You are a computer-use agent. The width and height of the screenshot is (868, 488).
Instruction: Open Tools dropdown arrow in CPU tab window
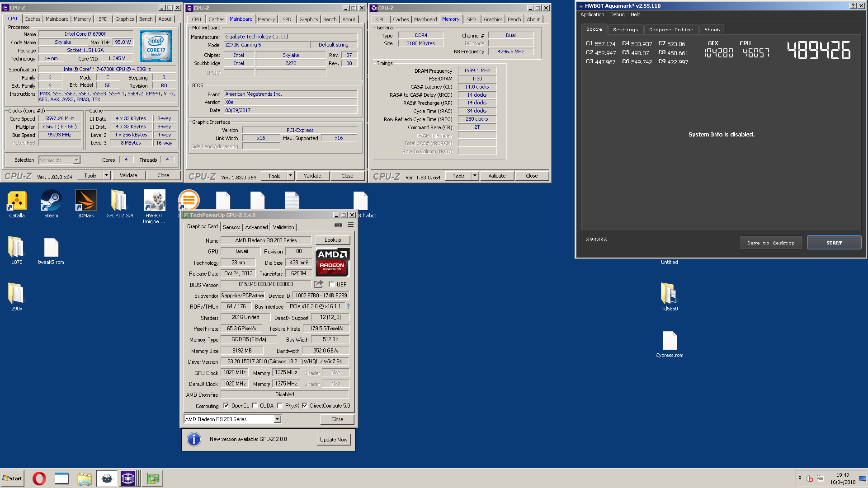click(106, 175)
